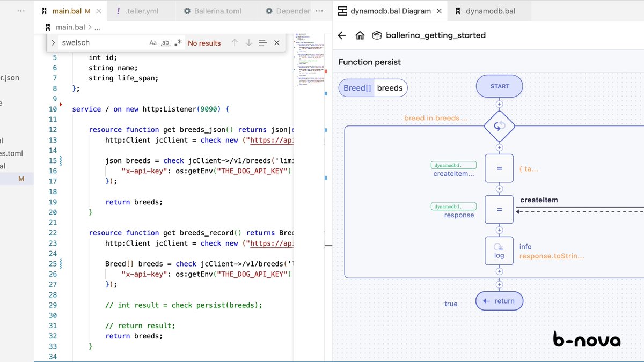Select the Breed[] breeds parameter chip
This screenshot has height=362, width=644.
[372, 88]
